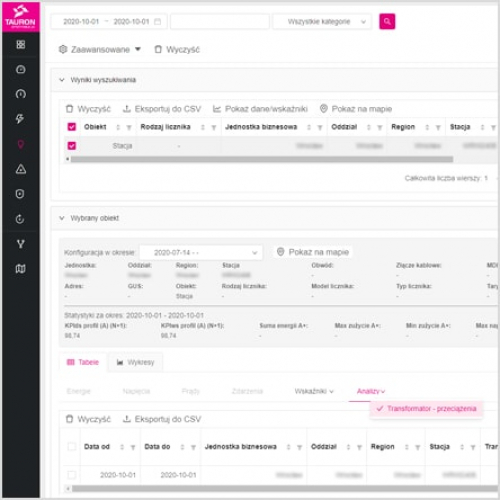Open the history clock icon in the sidebar
The width and height of the screenshot is (500, 500).
pyautogui.click(x=20, y=219)
